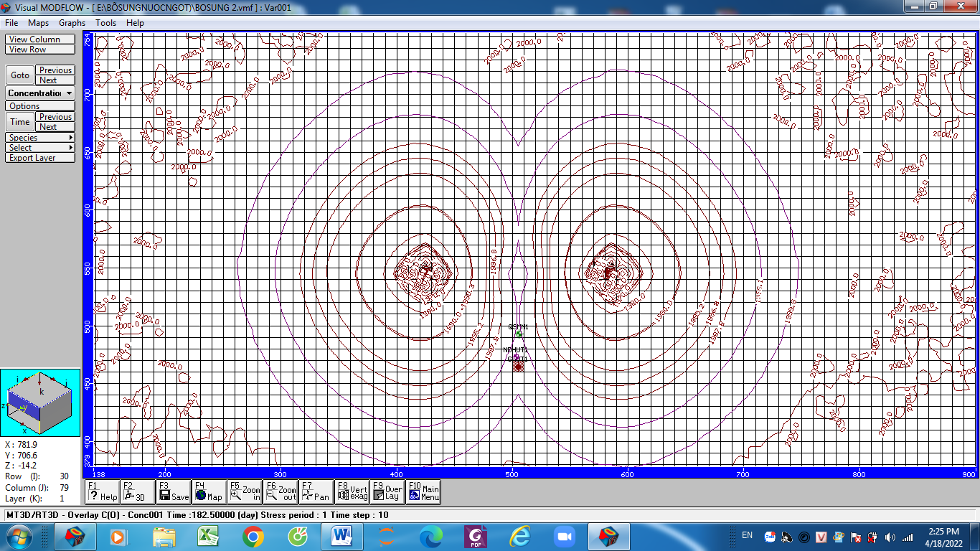
Task: Expand the Select submenu
Action: [x=39, y=148]
